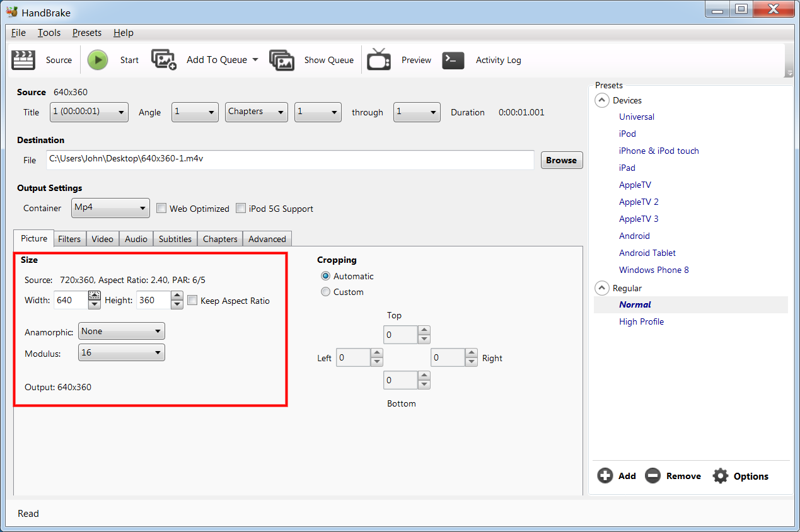Screen dimensions: 800x532
Task: Open the Chapters range type dropdown
Action: (257, 112)
